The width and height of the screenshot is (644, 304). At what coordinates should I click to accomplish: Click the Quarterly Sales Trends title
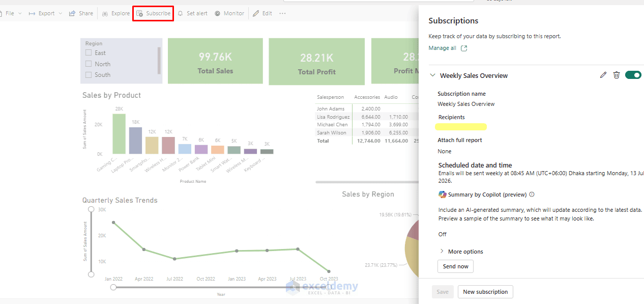pos(120,200)
